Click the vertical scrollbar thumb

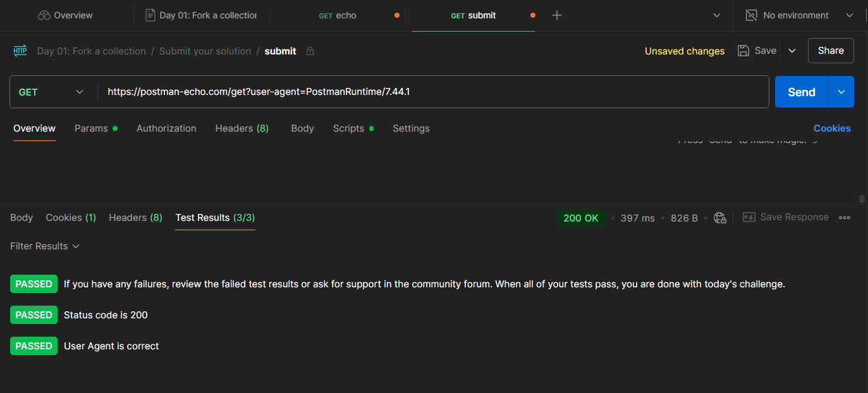pyautogui.click(x=862, y=199)
